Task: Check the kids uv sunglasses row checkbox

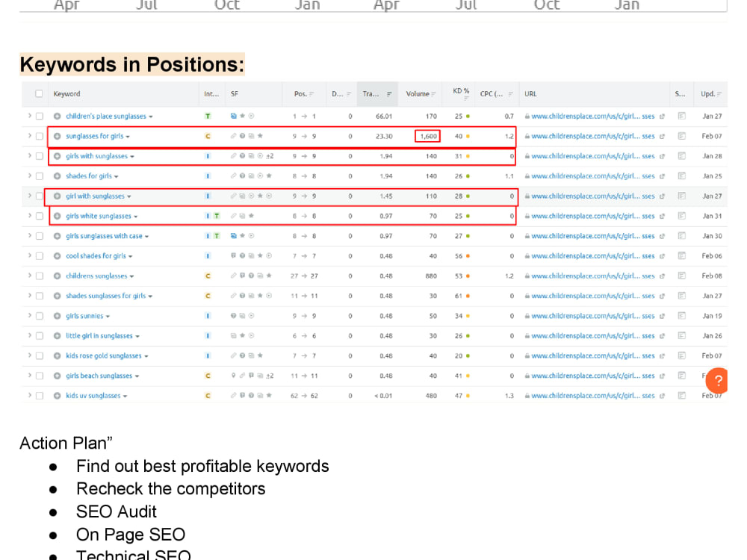Action: tap(40, 396)
